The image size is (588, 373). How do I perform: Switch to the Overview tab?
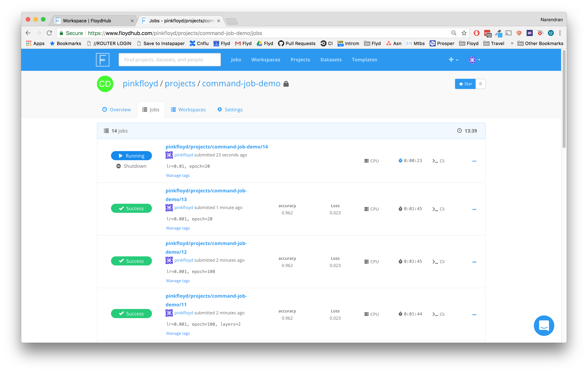point(117,110)
